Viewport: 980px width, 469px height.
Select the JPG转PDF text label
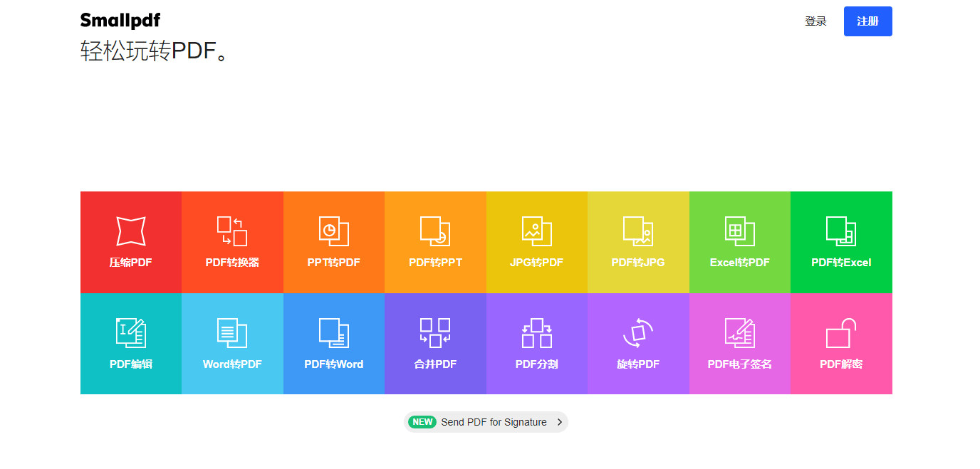click(x=536, y=263)
